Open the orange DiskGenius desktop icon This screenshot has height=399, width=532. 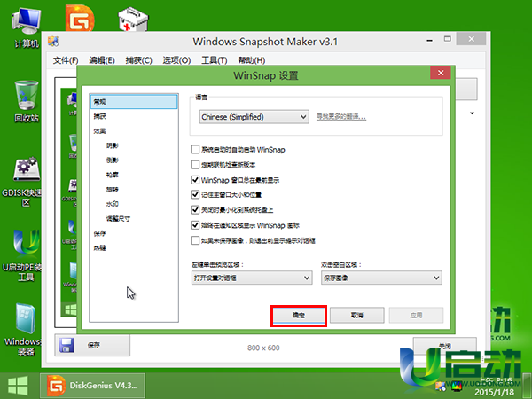[80, 19]
